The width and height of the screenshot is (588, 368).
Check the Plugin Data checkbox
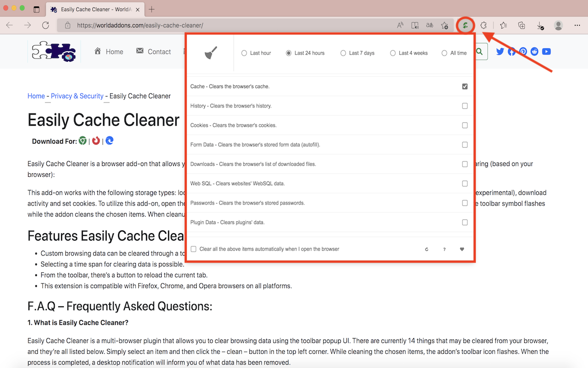tap(465, 222)
